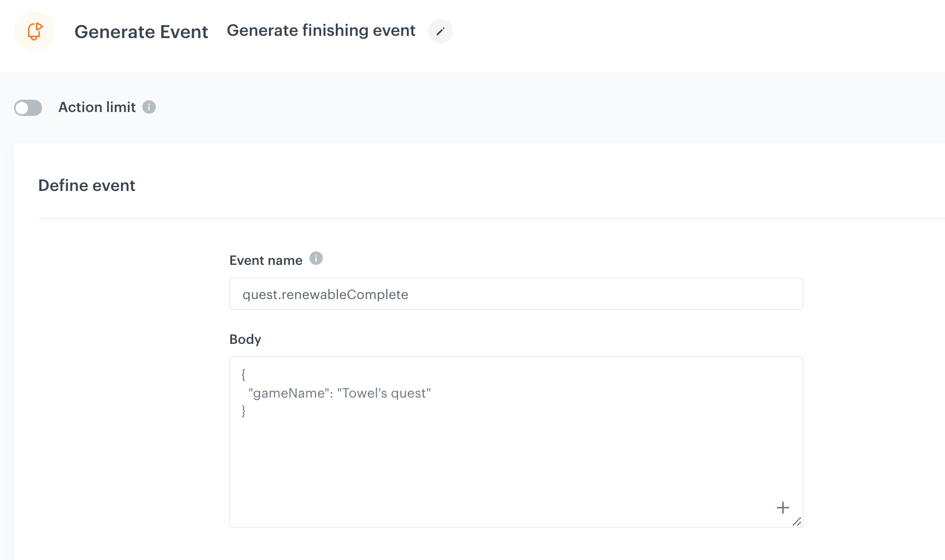
Task: Click the "Event name" field label
Action: pyautogui.click(x=266, y=260)
